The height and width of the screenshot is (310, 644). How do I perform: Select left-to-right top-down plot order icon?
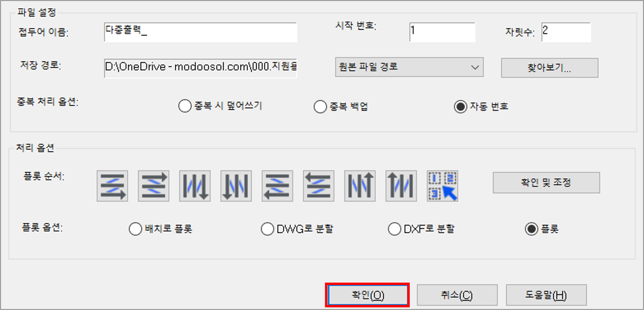pos(112,186)
